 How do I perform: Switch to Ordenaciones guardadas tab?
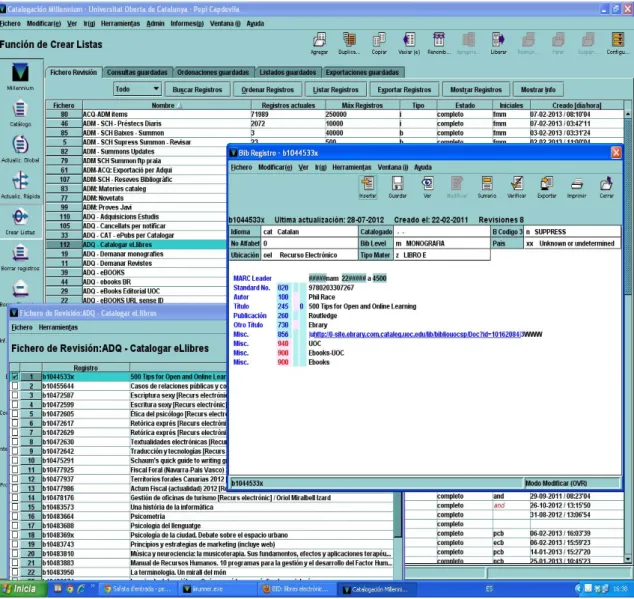click(213, 72)
